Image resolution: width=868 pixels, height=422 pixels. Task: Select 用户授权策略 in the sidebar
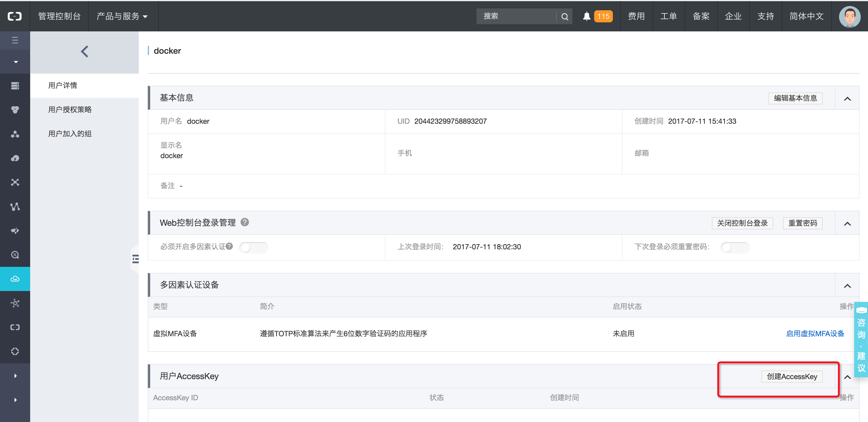click(x=70, y=109)
